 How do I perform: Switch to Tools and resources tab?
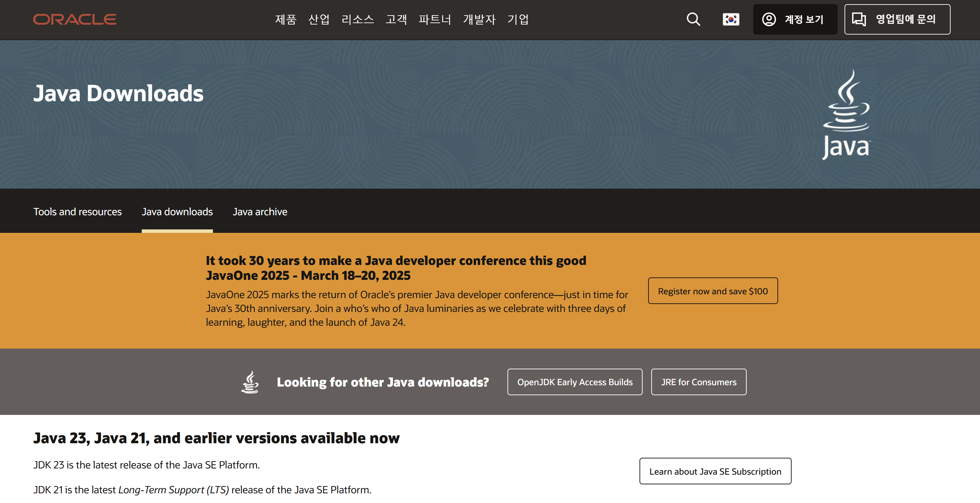[x=78, y=212]
